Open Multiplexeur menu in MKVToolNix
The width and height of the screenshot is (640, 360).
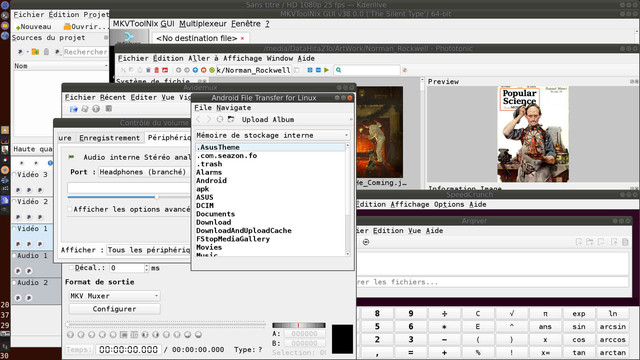[203, 24]
